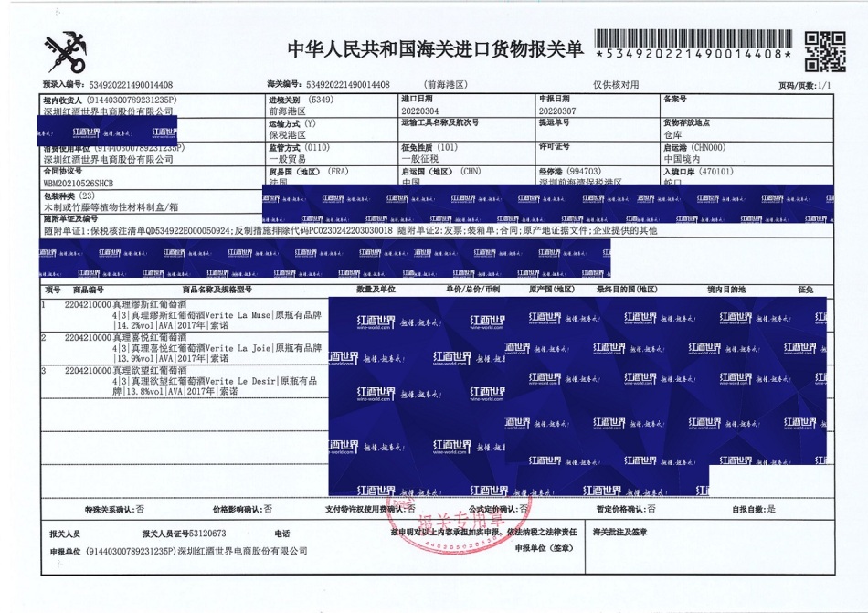
Task: Select item 3 name 真理欲望红葡萄酒
Action: pyautogui.click(x=150, y=371)
